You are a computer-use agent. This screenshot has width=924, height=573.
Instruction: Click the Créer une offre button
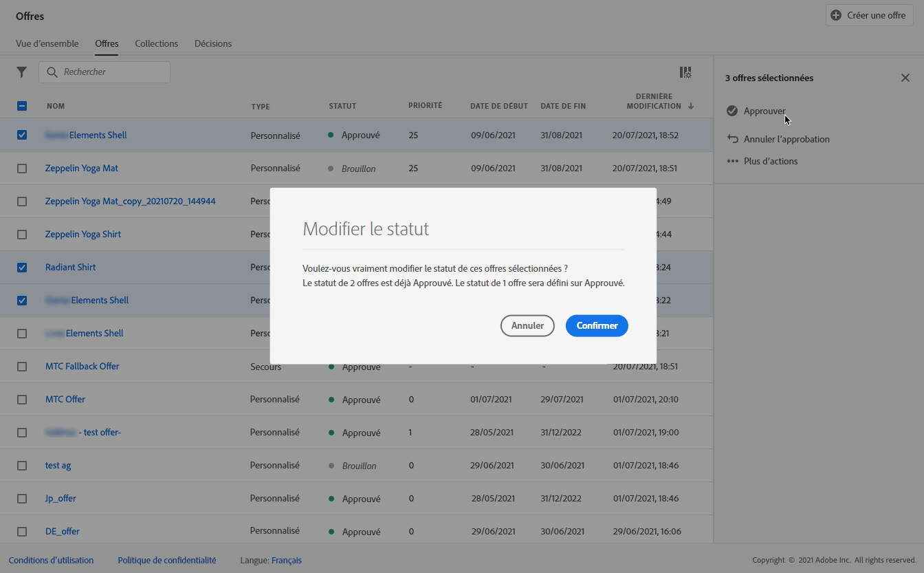click(869, 15)
